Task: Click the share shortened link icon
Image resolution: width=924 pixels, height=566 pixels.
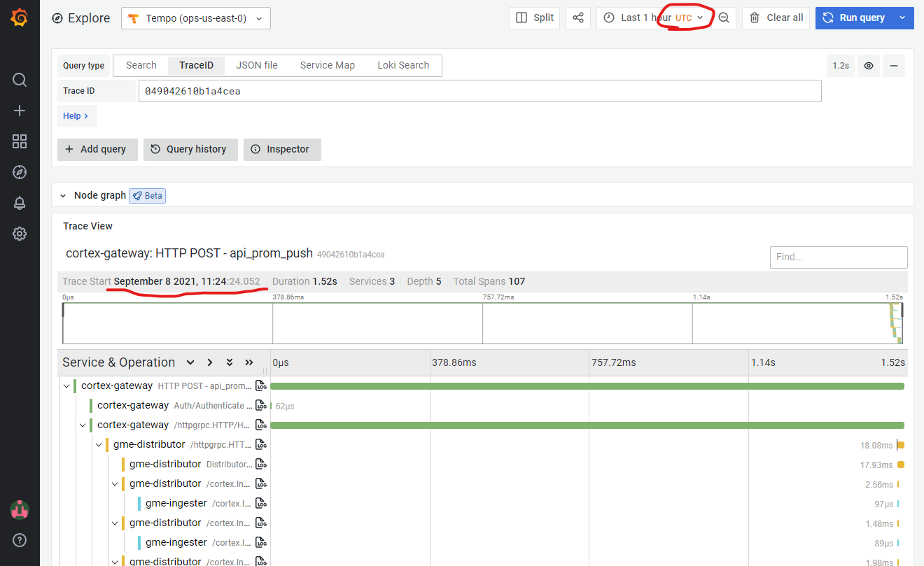Action: (x=578, y=17)
